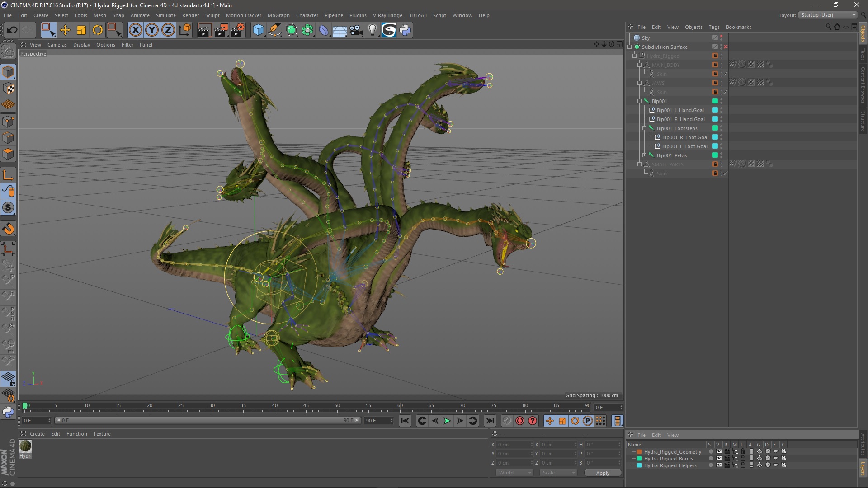Render the active view clapperboard

click(x=204, y=30)
